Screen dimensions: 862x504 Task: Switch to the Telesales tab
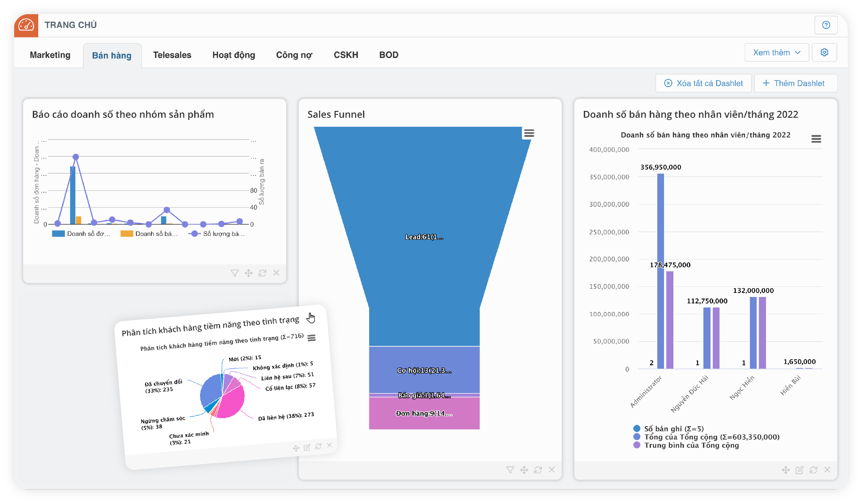click(172, 55)
